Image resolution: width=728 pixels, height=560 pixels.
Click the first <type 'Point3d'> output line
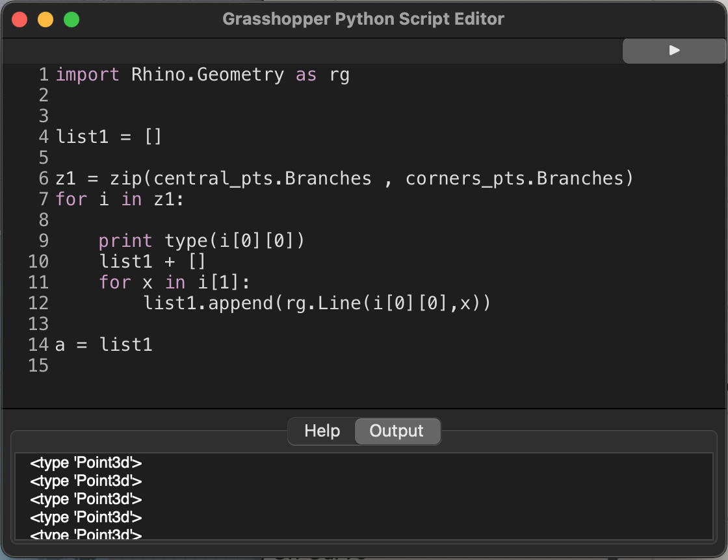tap(86, 463)
